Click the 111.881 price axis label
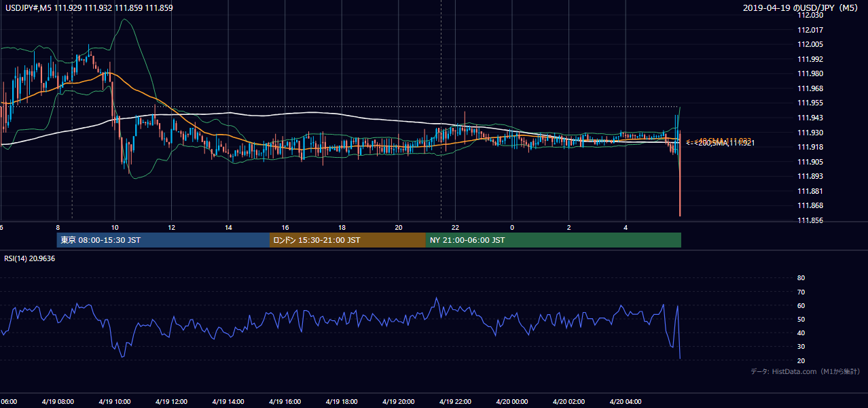 point(811,192)
